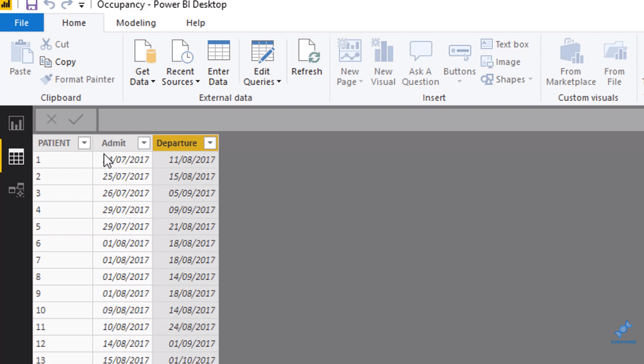This screenshot has height=364, width=644.
Task: Switch to Report view in sidebar
Action: click(16, 123)
